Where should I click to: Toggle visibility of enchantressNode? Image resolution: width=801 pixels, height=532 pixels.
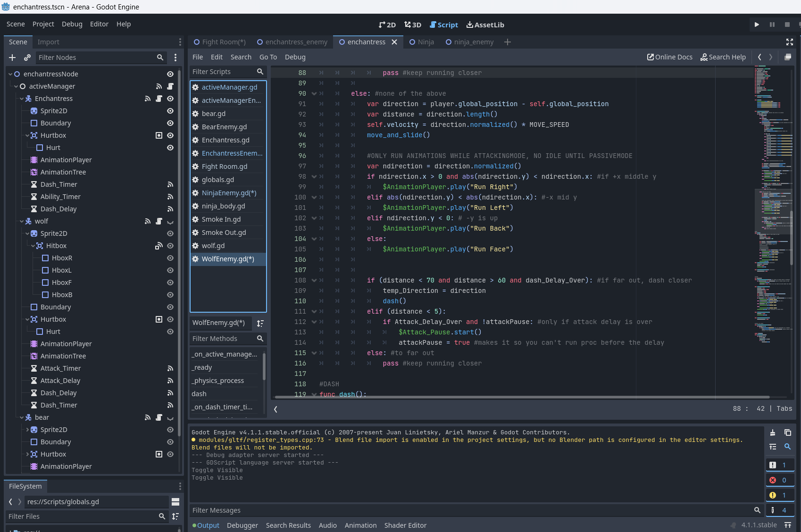point(170,74)
